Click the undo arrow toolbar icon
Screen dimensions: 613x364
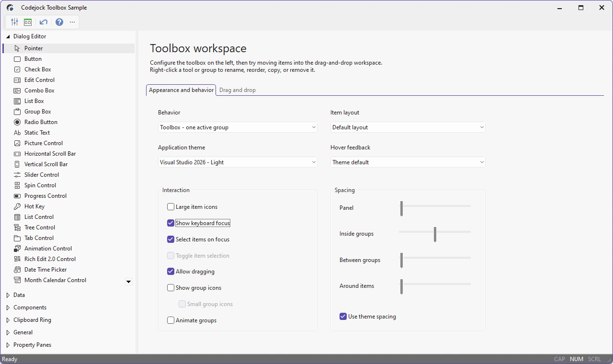(44, 22)
